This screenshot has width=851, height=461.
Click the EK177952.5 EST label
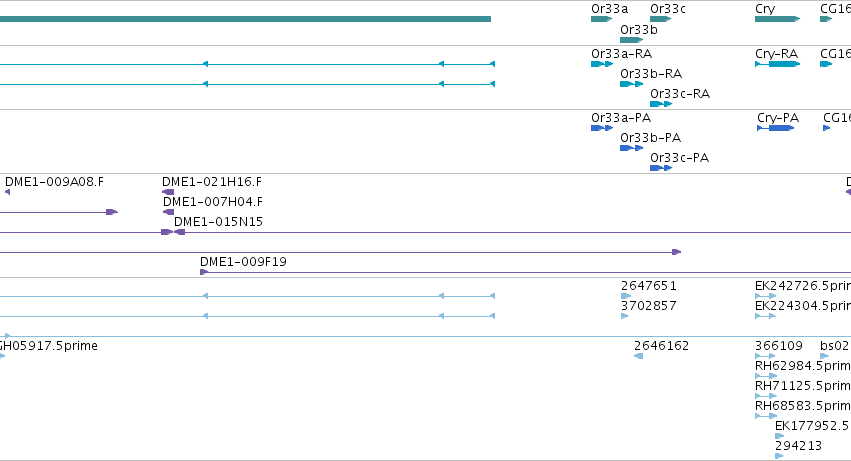[x=812, y=426]
